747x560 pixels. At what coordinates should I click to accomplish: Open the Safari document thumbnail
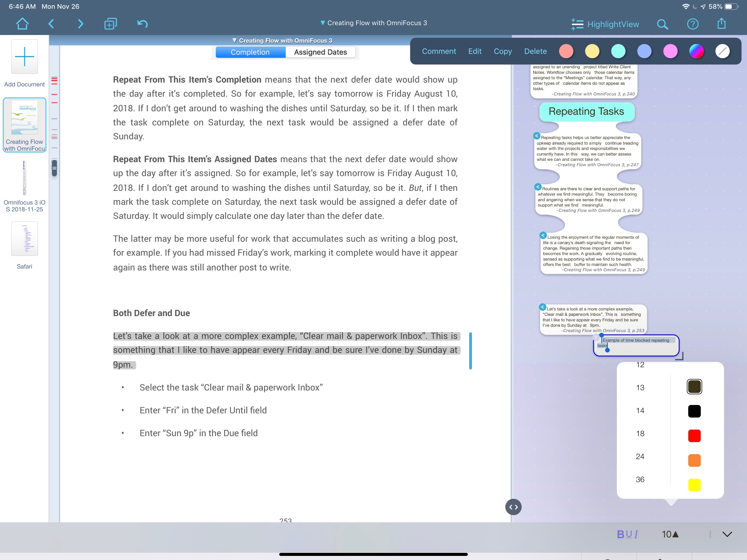24,246
